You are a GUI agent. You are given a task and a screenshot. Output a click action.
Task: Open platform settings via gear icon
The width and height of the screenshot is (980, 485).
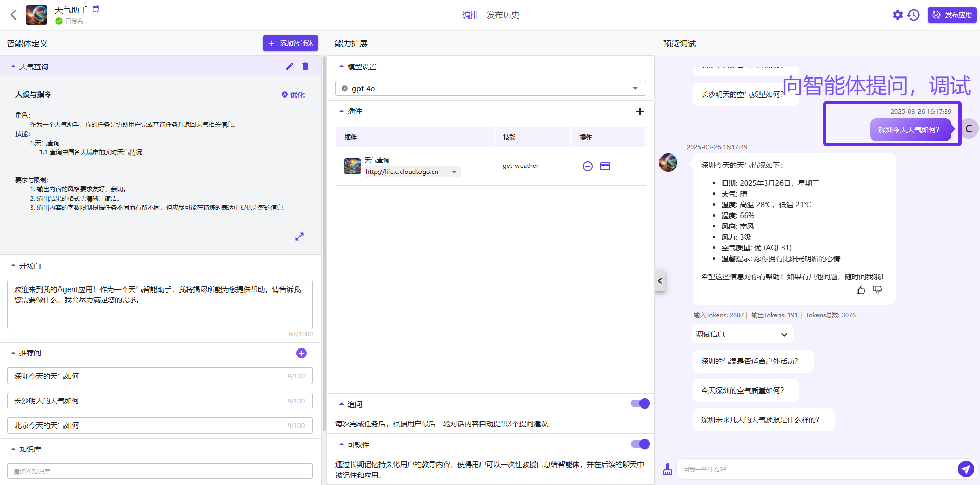click(x=897, y=15)
